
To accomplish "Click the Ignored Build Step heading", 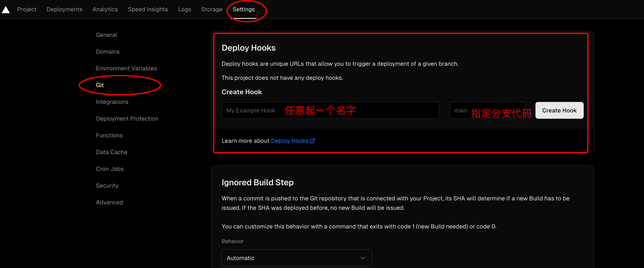I will (x=257, y=183).
